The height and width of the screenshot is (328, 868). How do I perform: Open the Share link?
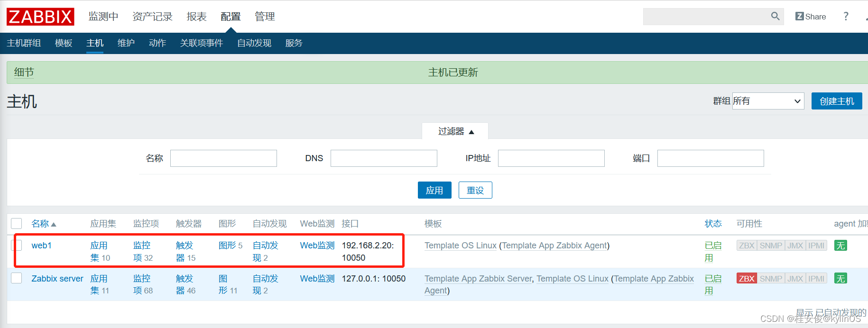(x=811, y=17)
